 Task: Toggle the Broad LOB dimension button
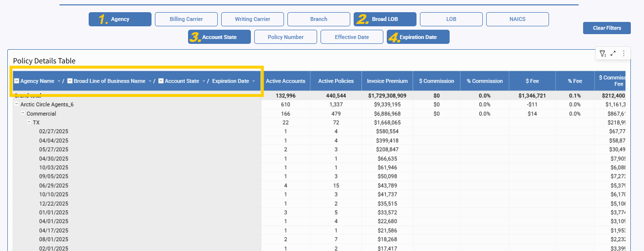coord(385,19)
